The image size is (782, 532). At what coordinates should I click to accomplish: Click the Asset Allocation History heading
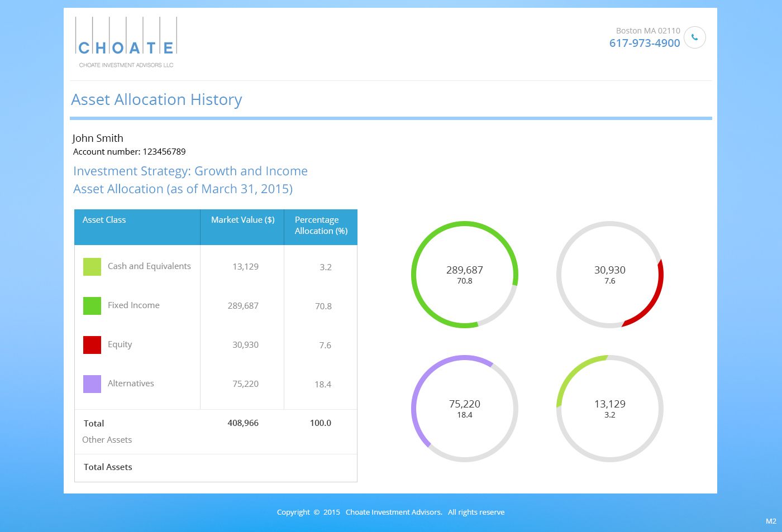156,100
